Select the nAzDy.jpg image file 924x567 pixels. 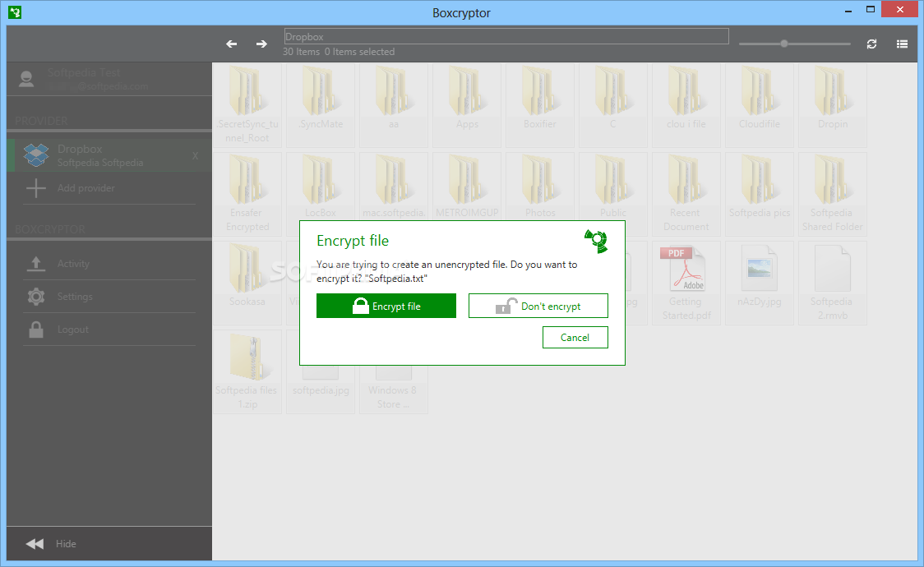[759, 283]
